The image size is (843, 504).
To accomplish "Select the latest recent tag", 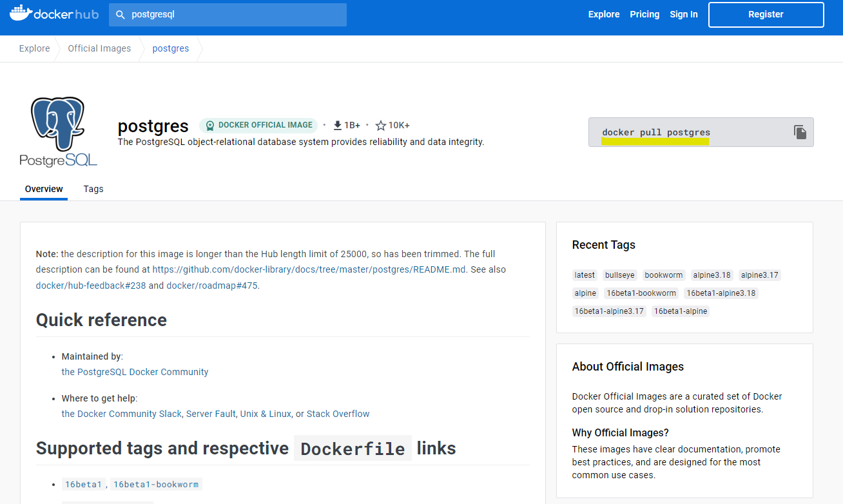I will (x=585, y=275).
